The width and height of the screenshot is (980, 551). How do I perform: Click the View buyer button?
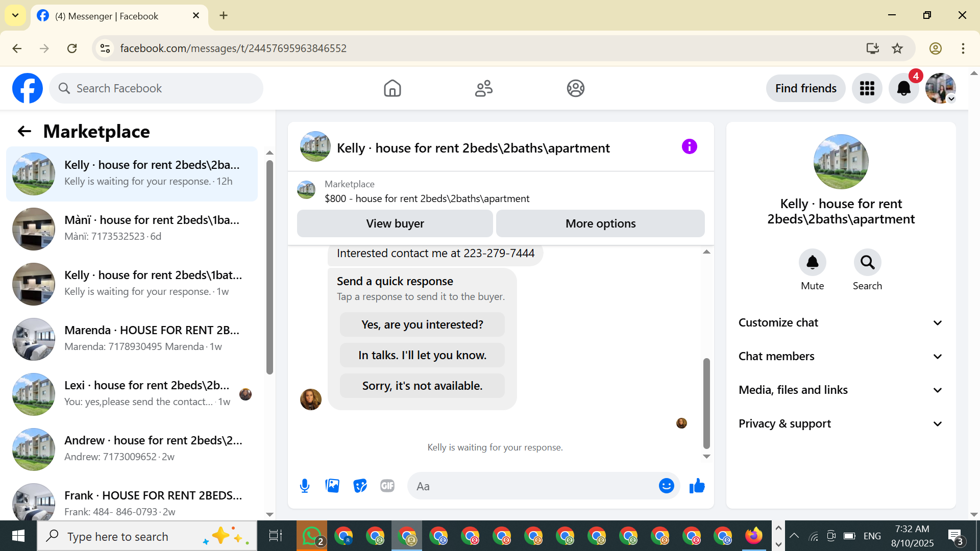pyautogui.click(x=395, y=224)
